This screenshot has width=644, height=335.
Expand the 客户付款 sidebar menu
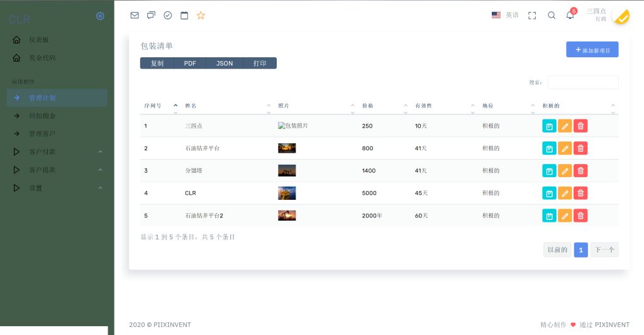(x=57, y=151)
